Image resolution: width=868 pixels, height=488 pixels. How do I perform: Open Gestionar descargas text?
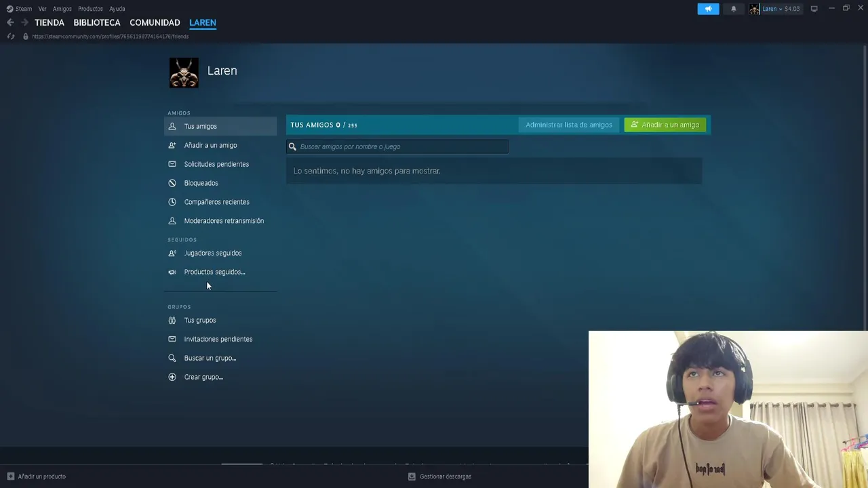coord(446,476)
